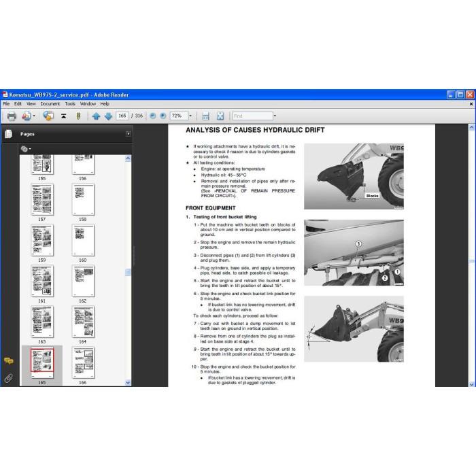476x476 pixels.
Task: Open dropdown arrow beside collaborate icon
Action: 34,116
